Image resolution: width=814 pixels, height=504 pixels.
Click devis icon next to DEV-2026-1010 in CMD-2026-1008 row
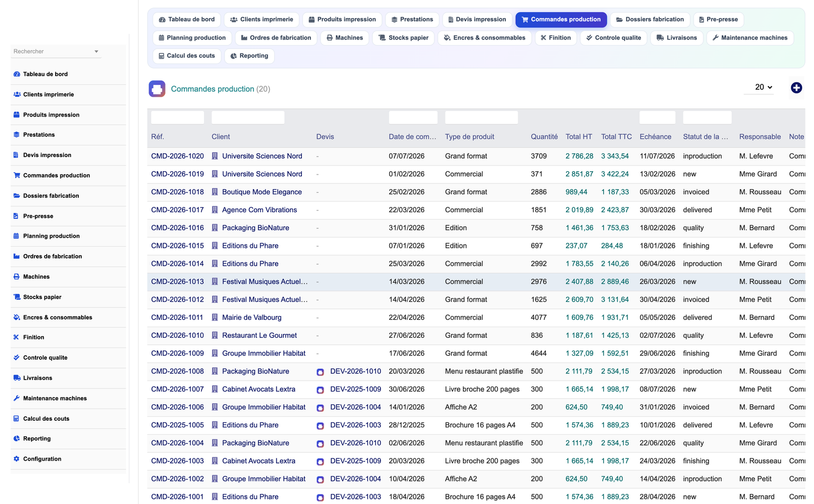(x=320, y=372)
